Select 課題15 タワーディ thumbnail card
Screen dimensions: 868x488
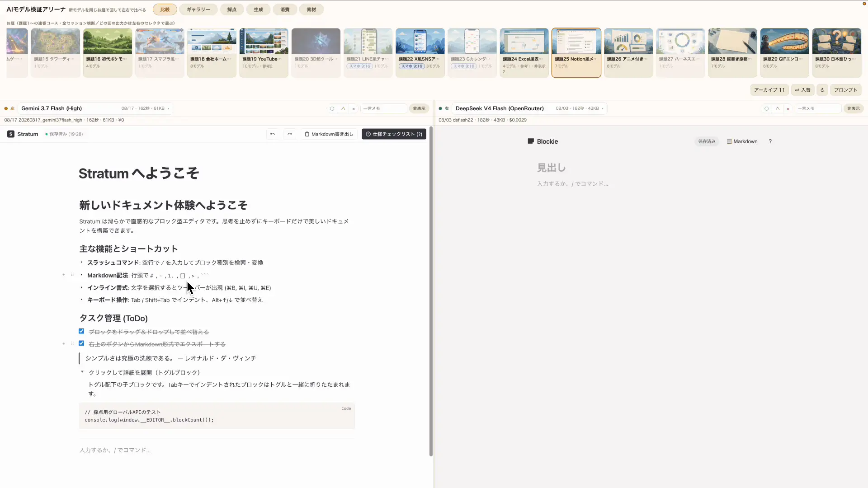[56, 52]
